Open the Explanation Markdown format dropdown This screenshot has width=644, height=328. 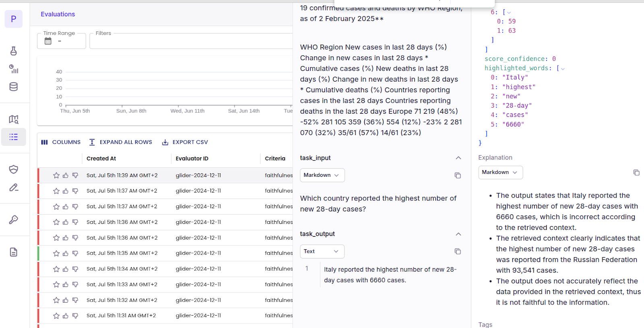[x=500, y=172]
